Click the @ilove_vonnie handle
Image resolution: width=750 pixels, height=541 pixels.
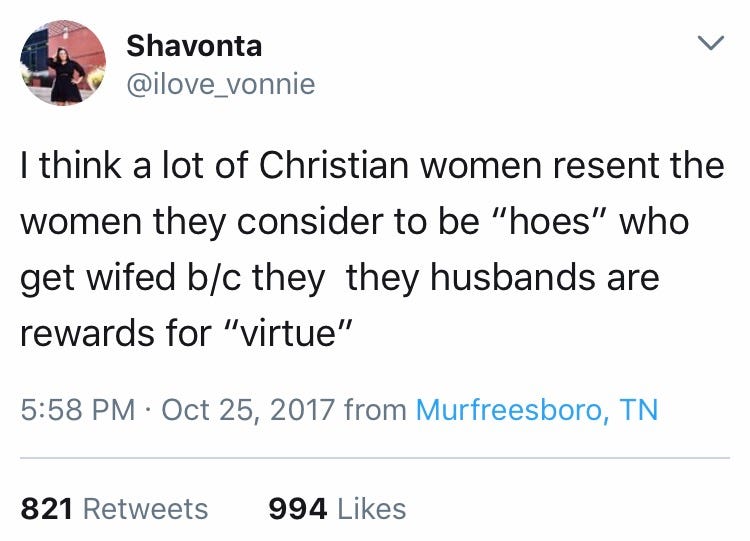pyautogui.click(x=220, y=85)
